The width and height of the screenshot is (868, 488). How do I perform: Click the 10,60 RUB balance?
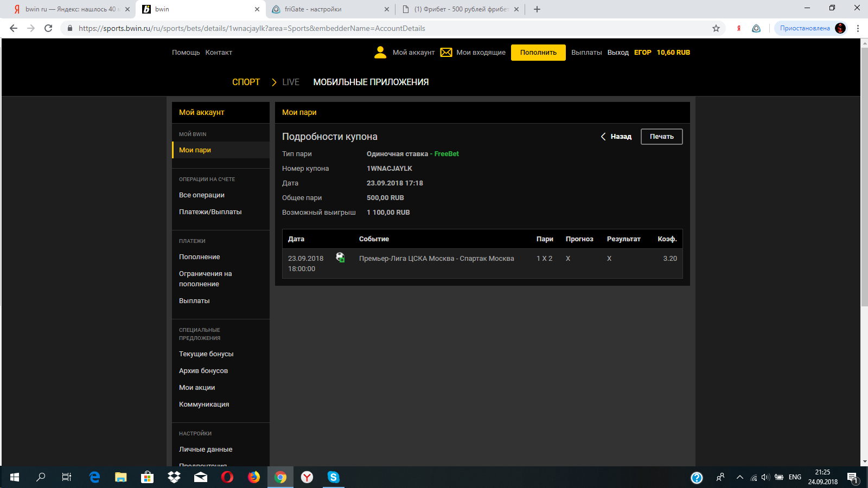click(x=673, y=53)
